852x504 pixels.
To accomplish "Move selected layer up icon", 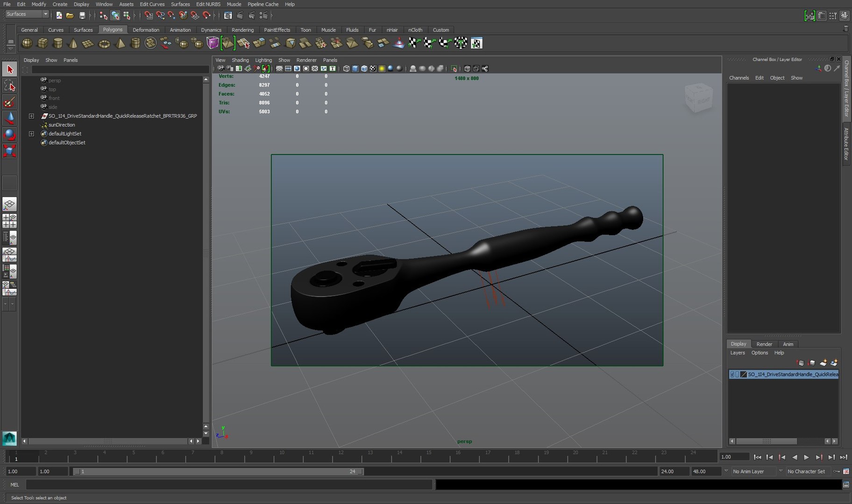I will (800, 363).
